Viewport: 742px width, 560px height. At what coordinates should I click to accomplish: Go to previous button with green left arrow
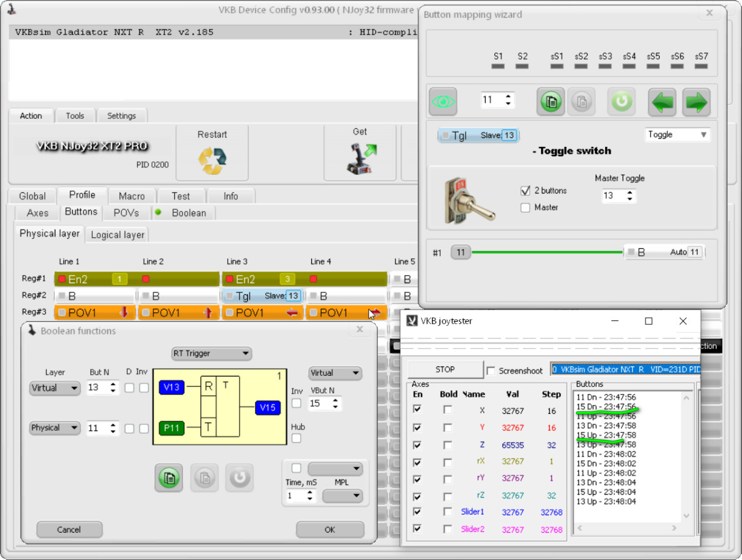tap(662, 101)
